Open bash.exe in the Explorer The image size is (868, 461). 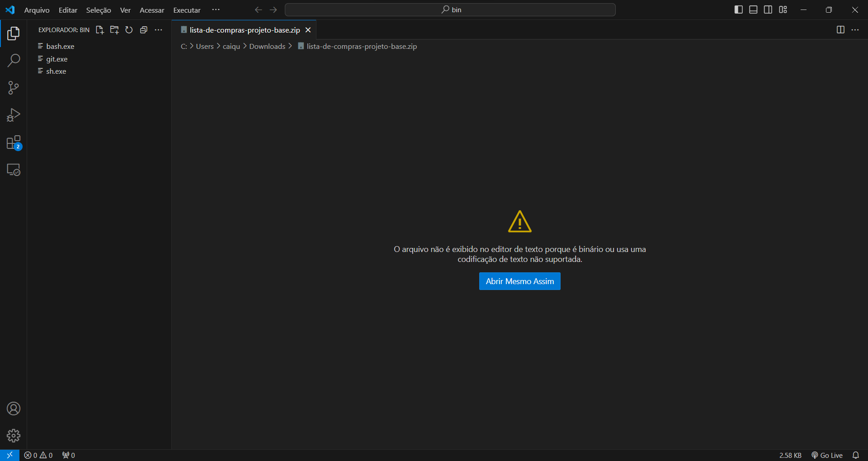pos(99,46)
